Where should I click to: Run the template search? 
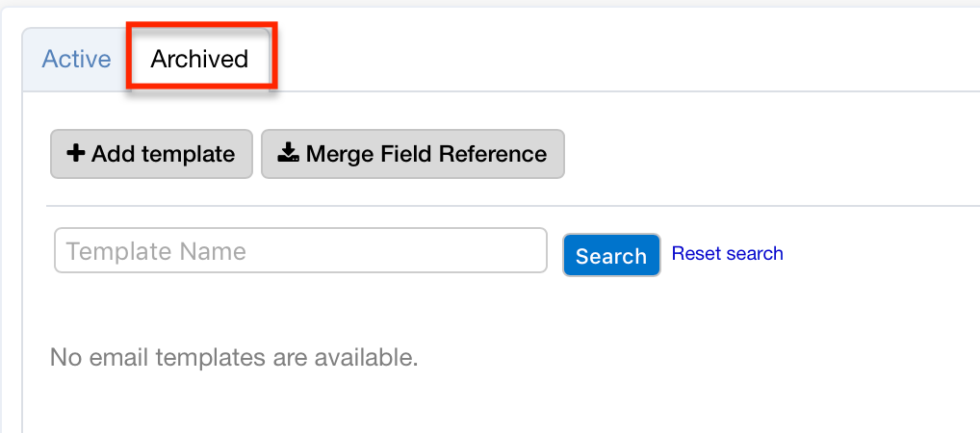[611, 256]
